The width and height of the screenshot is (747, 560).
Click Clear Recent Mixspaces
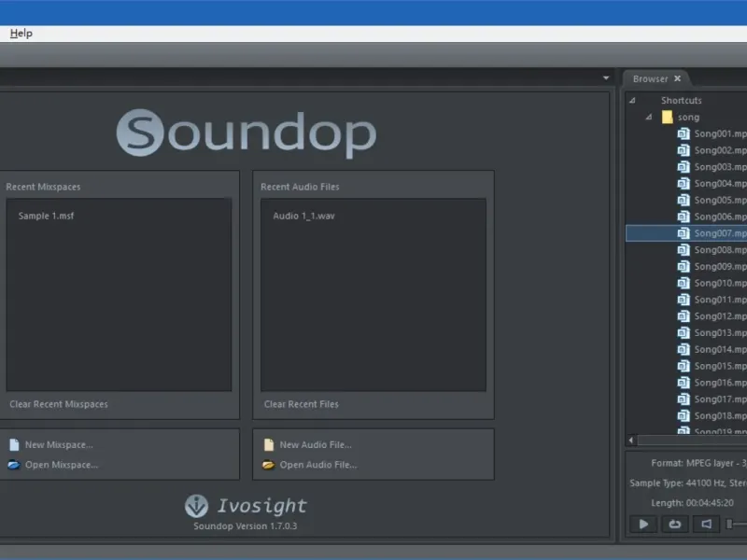click(x=59, y=404)
